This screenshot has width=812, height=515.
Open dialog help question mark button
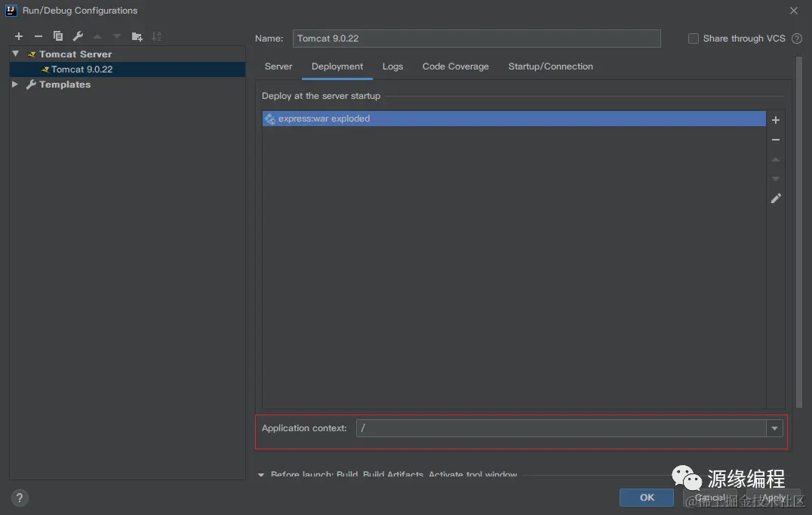(x=19, y=498)
